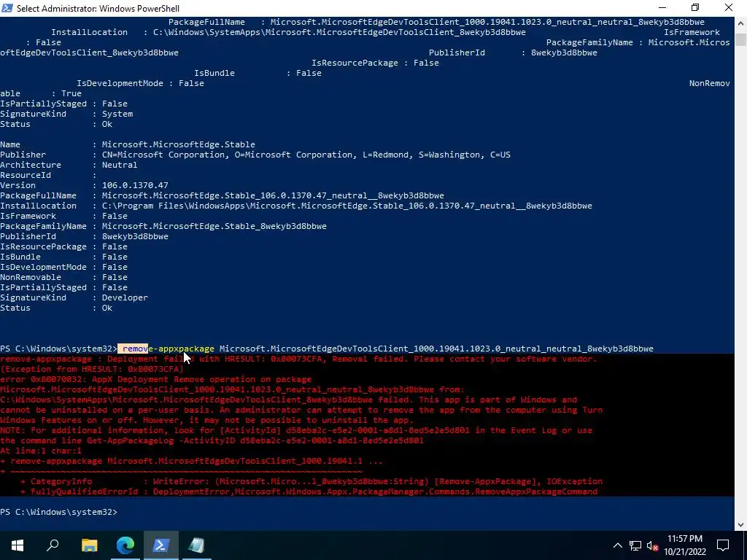Click the highlighted remove-appxpackage command

click(x=169, y=349)
